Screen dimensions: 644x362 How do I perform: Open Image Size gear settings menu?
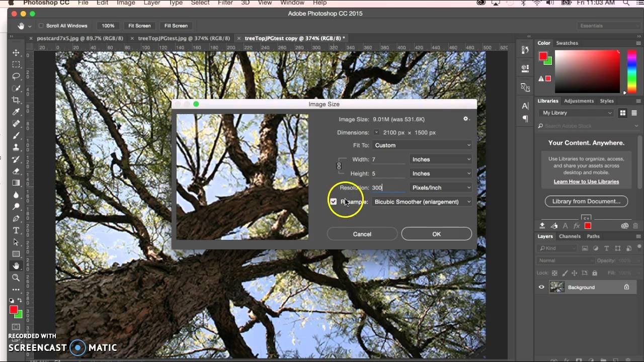tap(466, 119)
